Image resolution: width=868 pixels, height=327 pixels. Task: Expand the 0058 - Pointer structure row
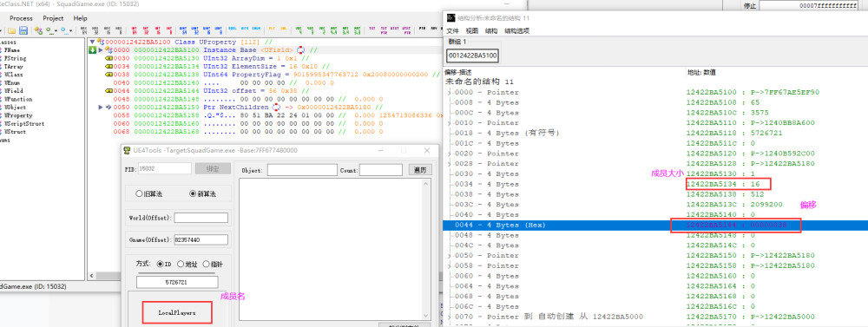click(450, 265)
